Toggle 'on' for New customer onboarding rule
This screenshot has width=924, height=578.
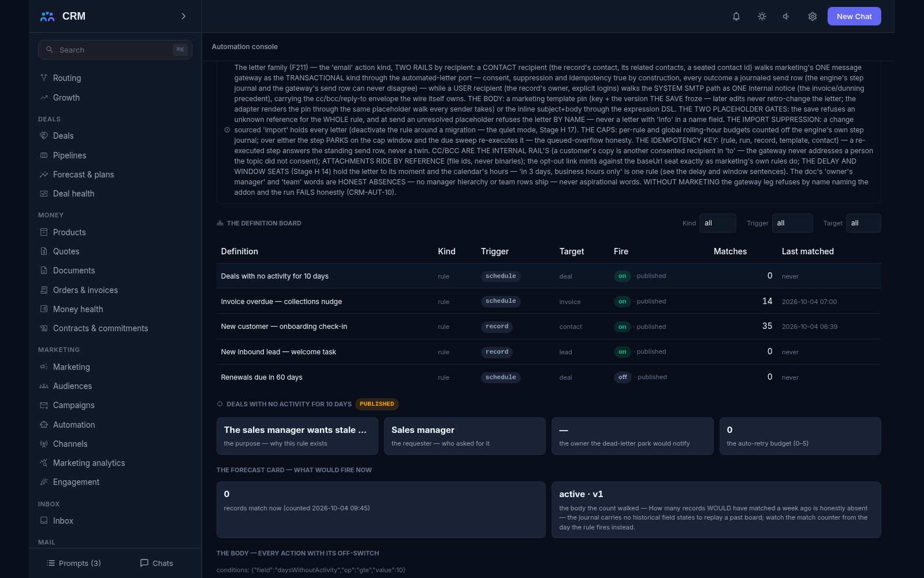coord(622,327)
